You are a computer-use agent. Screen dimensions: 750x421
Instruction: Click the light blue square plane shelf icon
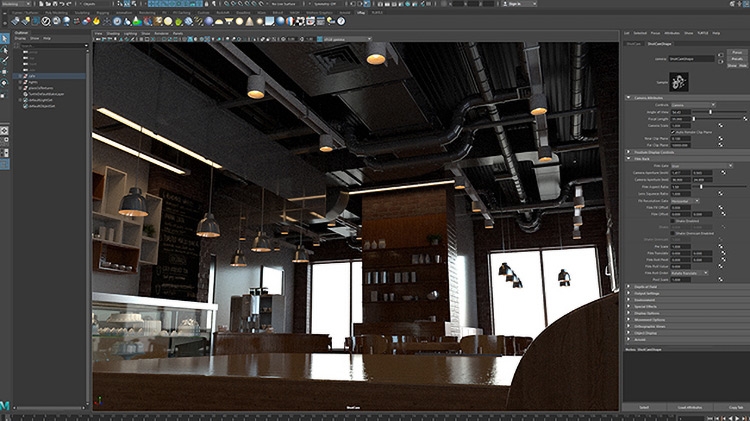coord(270,21)
